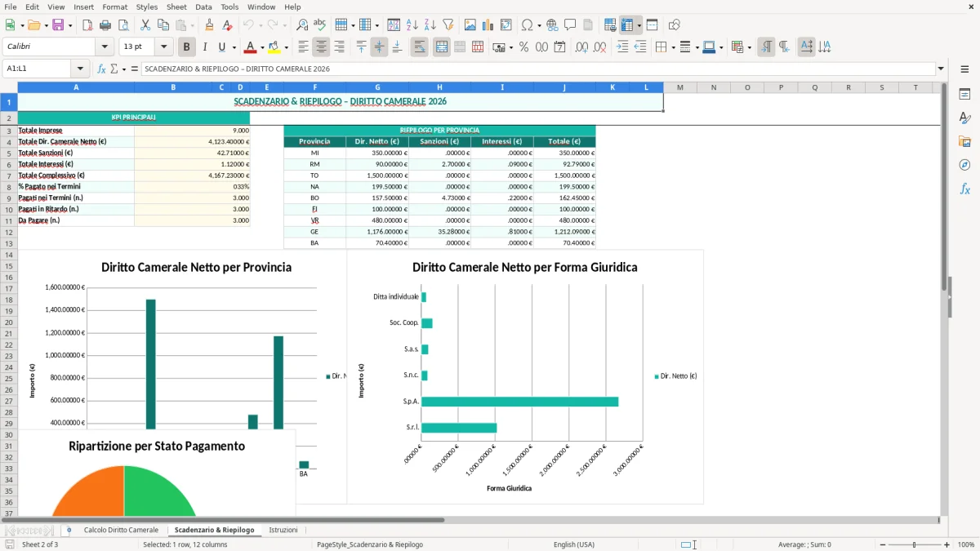Cut the selection with scissors icon
The image size is (980, 551).
145,25
